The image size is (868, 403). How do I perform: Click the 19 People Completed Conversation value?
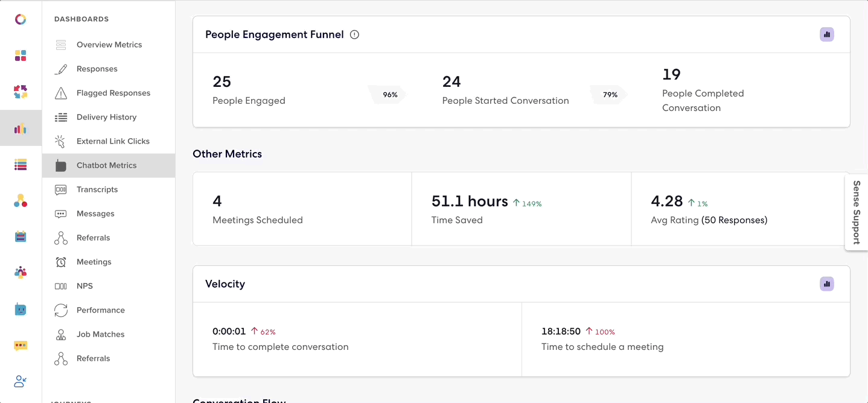(671, 74)
